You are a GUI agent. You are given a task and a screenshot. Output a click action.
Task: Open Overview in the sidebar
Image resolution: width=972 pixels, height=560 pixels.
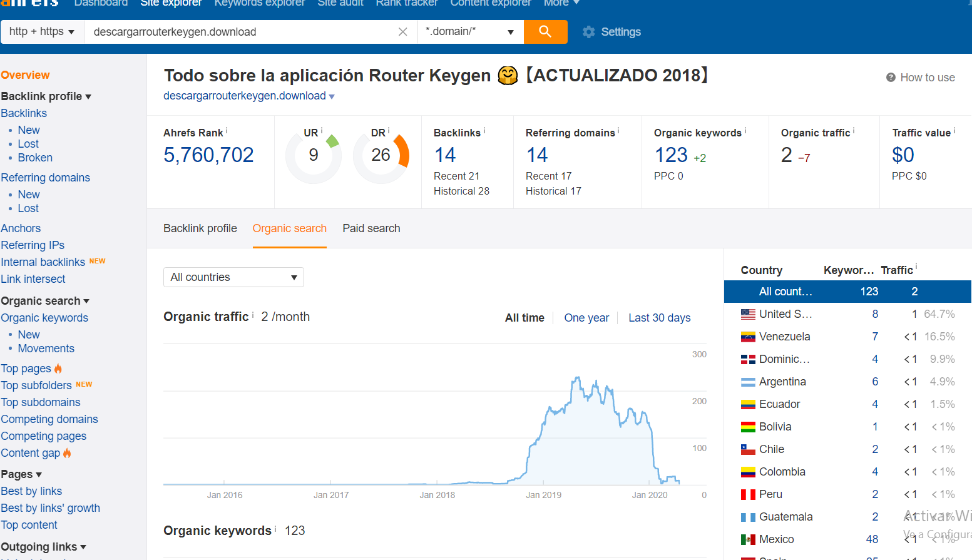point(25,75)
